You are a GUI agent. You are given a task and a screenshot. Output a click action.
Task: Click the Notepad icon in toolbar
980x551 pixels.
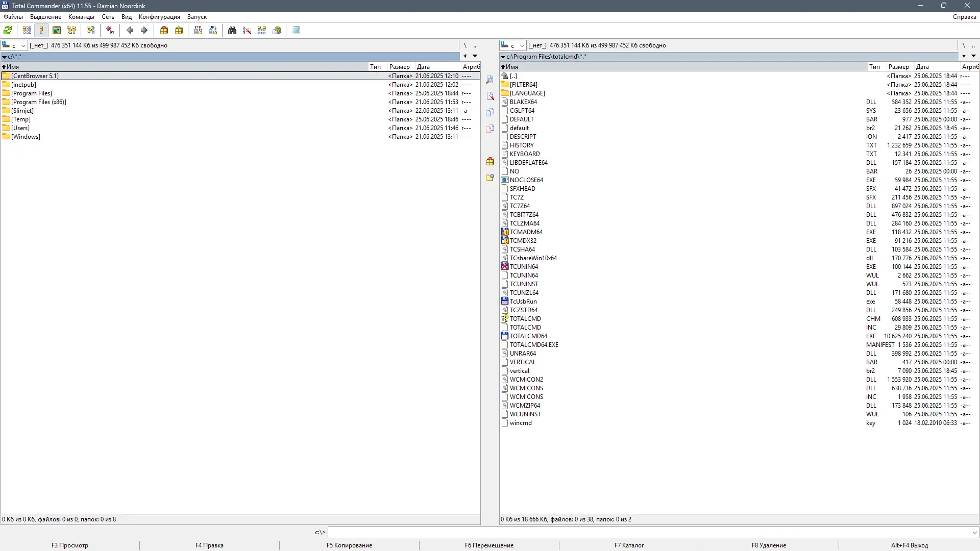coord(296,31)
